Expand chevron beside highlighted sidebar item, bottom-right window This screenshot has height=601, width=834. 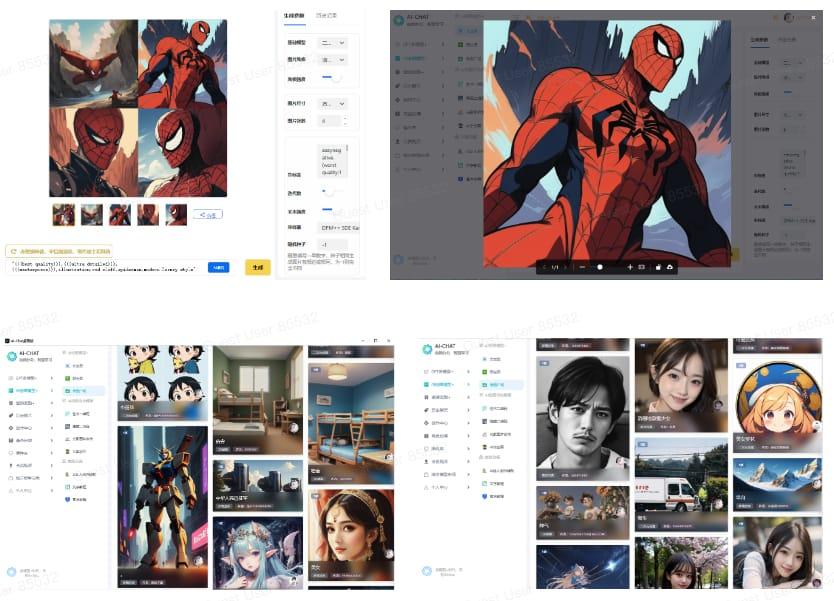(468, 384)
